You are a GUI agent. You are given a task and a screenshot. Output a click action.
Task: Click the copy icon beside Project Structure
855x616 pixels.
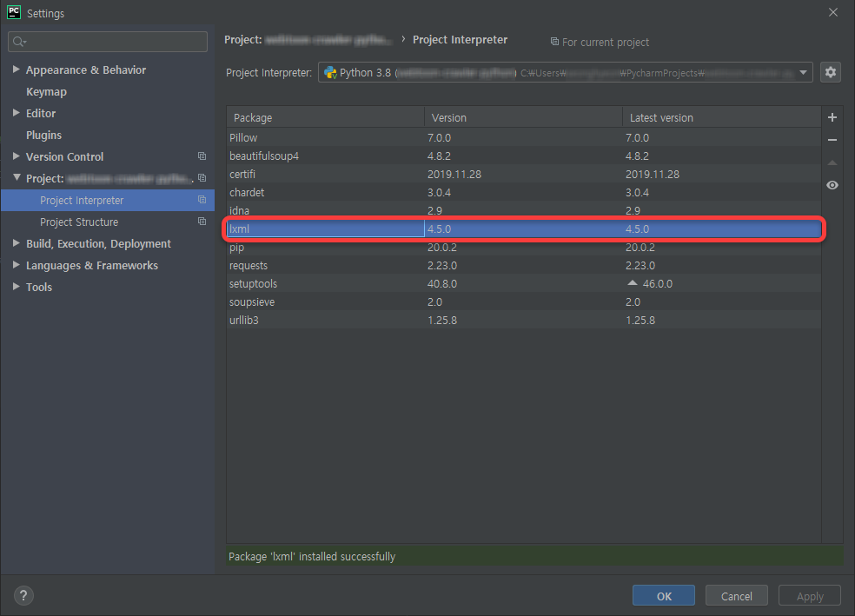click(202, 222)
